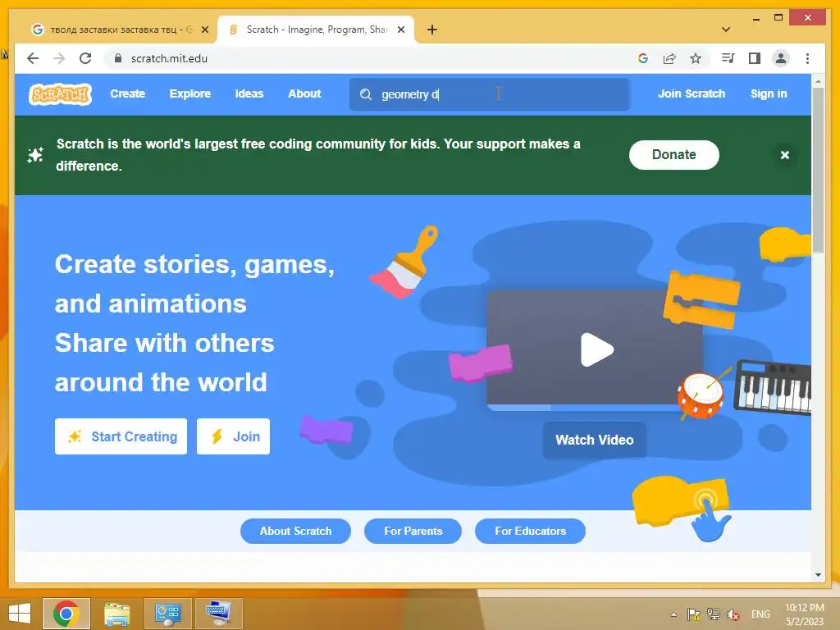This screenshot has width=840, height=630.
Task: Close the Google search tab
Action: pyautogui.click(x=204, y=30)
